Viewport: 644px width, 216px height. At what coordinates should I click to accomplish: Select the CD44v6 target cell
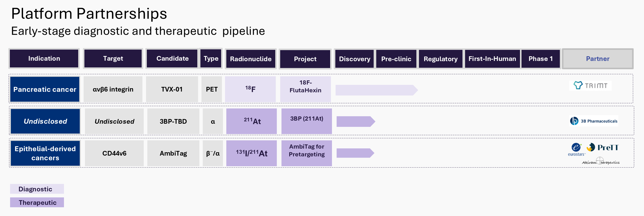click(114, 153)
